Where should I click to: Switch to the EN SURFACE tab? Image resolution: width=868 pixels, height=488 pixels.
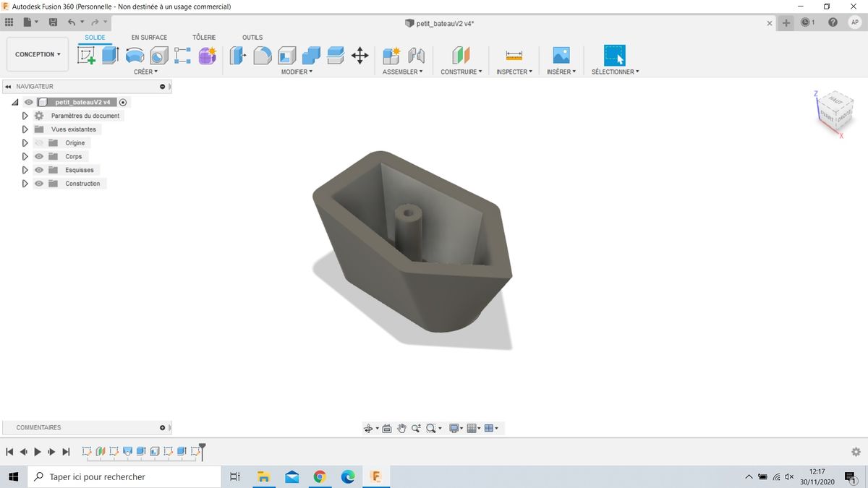pos(149,38)
